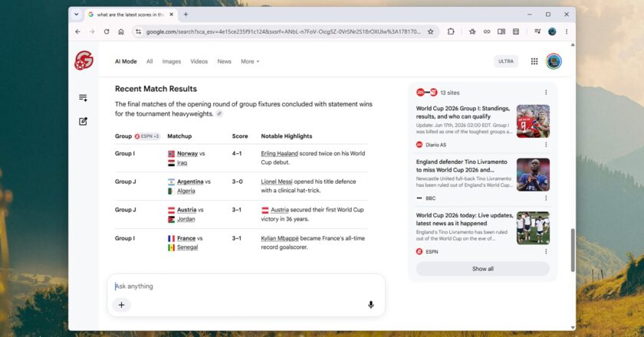Switch to the Images tab

point(171,61)
